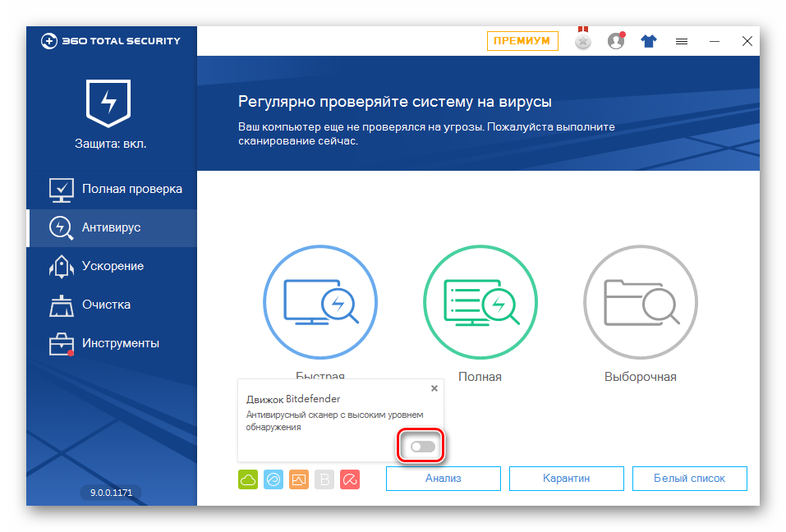Start the Quick scan with the blue monitor circle

320,304
